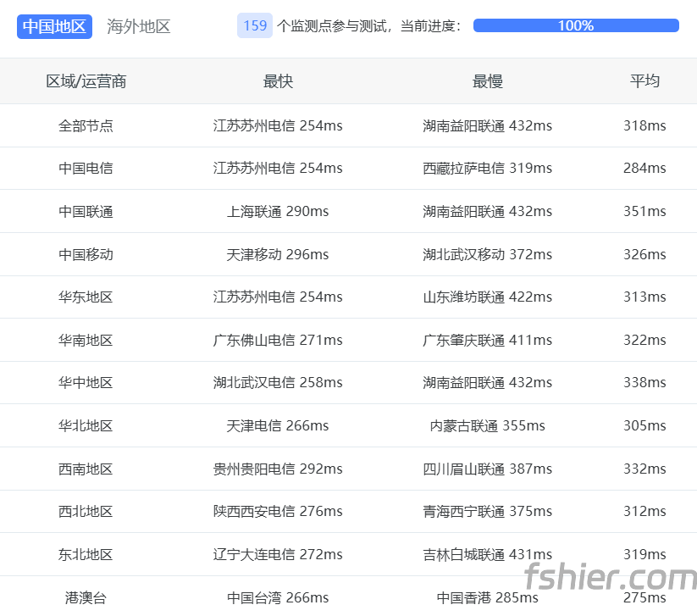Image resolution: width=697 pixels, height=616 pixels.
Task: Click the 159 monitoring points badge
Action: click(x=255, y=26)
